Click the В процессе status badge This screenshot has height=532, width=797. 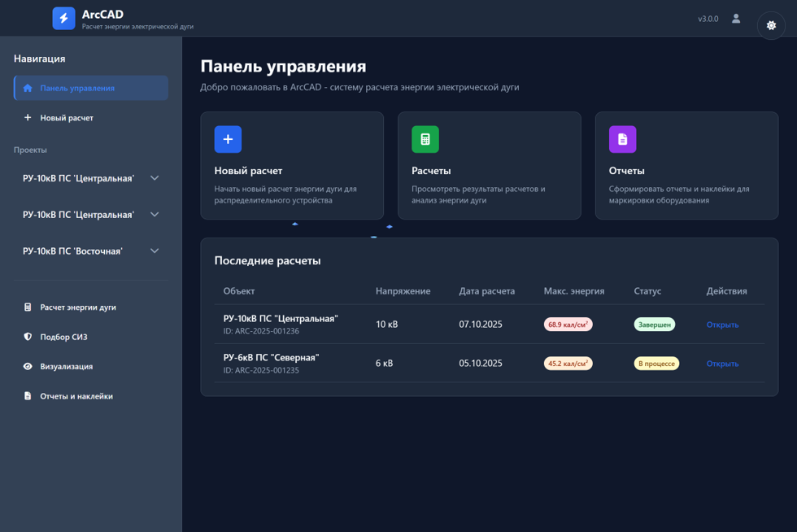click(x=655, y=364)
